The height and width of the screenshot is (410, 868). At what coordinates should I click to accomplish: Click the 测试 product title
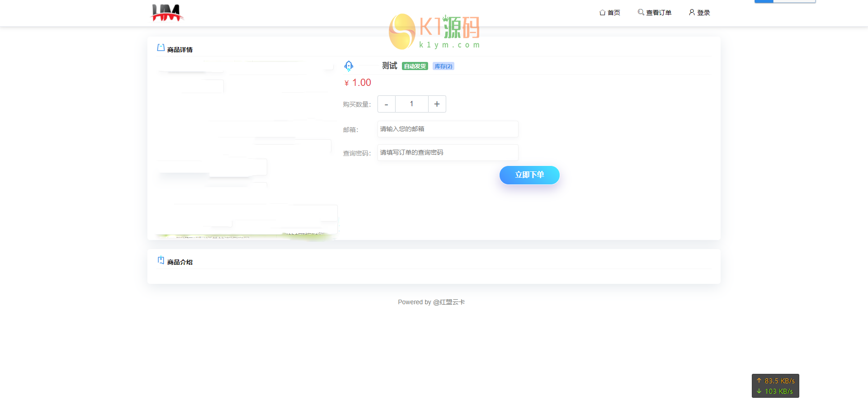(x=389, y=66)
